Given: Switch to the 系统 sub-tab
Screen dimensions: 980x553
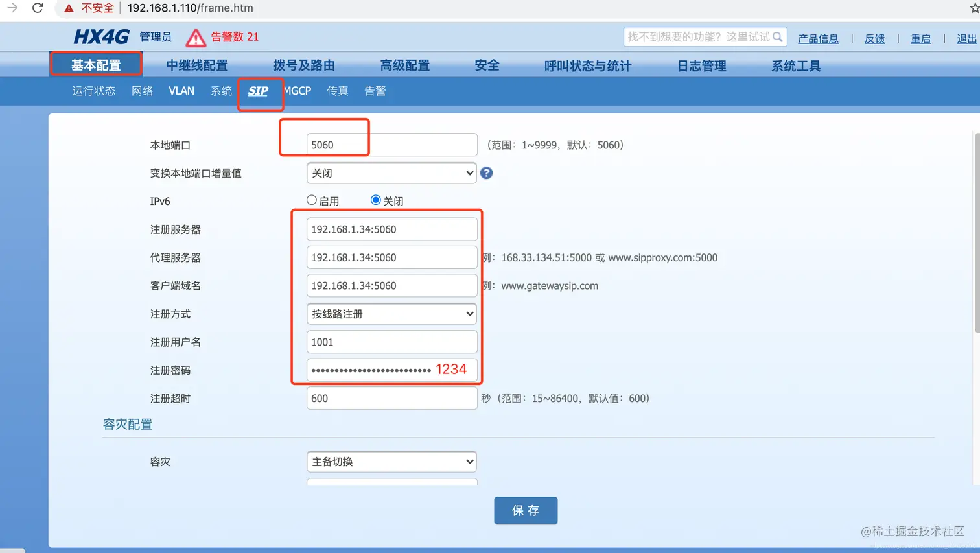Looking at the screenshot, I should click(221, 91).
